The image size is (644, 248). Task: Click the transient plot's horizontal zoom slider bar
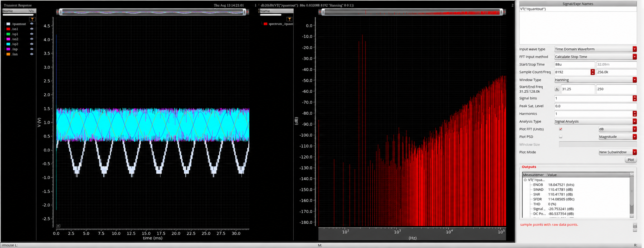pos(153,12)
